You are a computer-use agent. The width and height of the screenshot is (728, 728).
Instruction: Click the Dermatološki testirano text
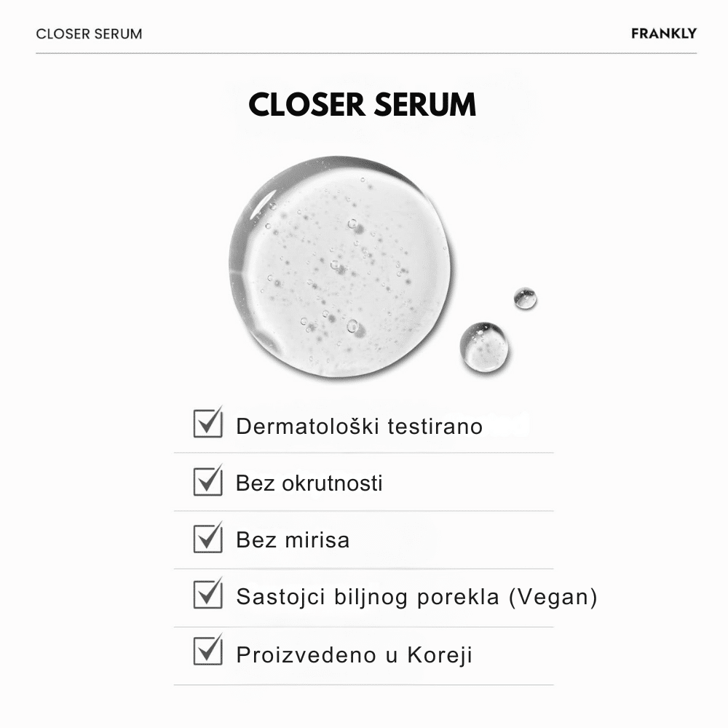(x=359, y=426)
